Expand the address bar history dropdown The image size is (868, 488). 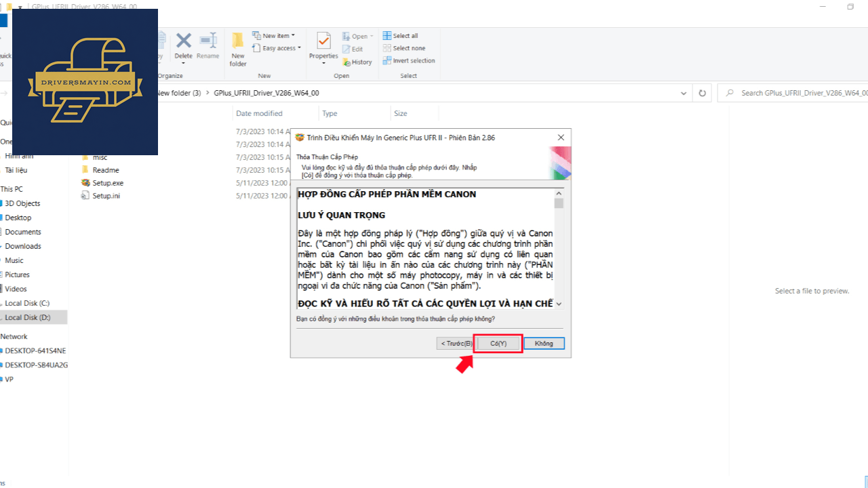(x=684, y=93)
